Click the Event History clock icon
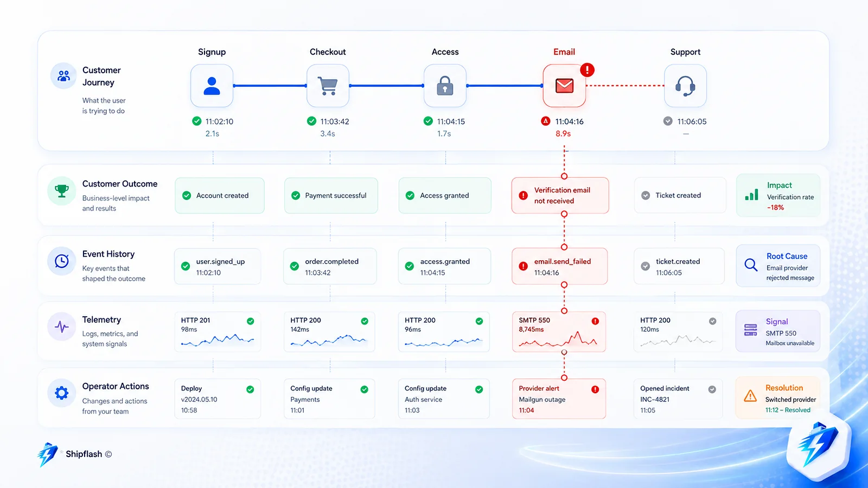This screenshot has height=488, width=868. pyautogui.click(x=62, y=261)
